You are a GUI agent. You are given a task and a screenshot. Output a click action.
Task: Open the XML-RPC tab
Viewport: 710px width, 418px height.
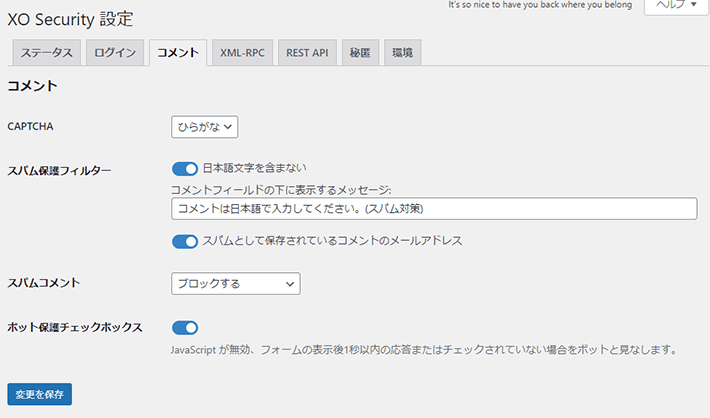pyautogui.click(x=242, y=53)
